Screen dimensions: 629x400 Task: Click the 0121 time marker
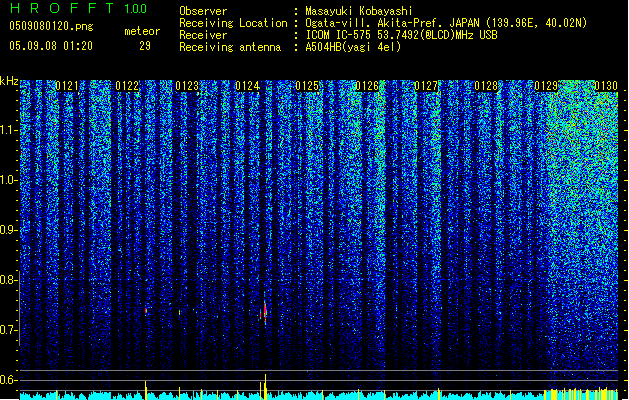pos(67,86)
